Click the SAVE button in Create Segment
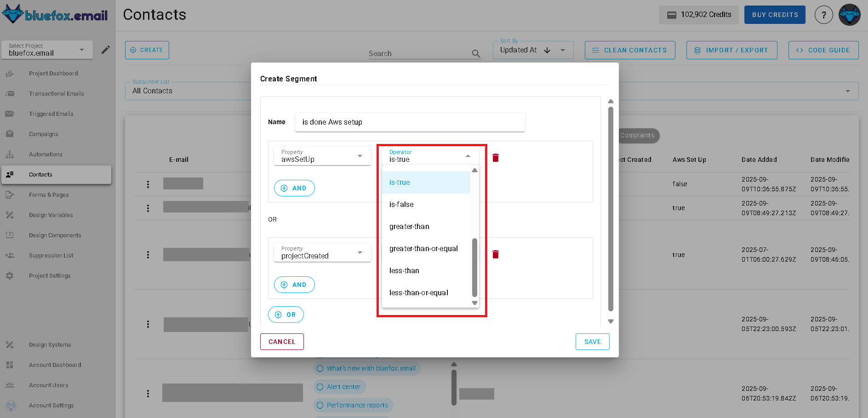This screenshot has width=868, height=418. [592, 341]
